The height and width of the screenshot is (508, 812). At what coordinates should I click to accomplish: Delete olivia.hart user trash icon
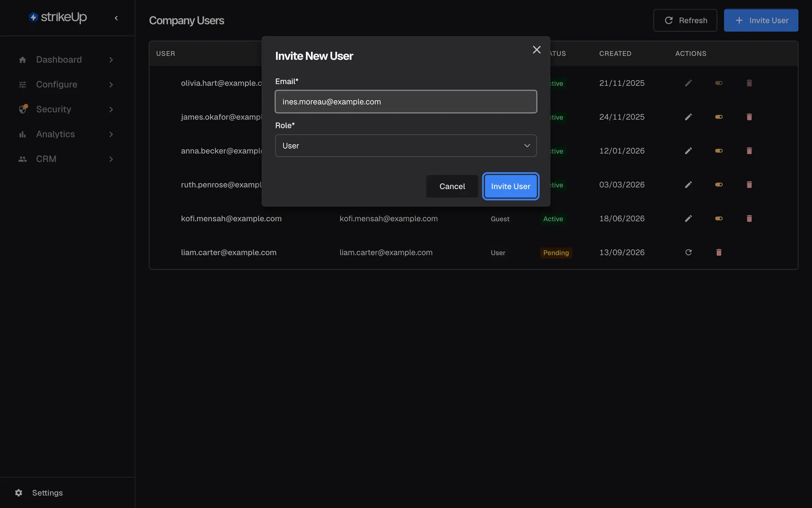(749, 83)
